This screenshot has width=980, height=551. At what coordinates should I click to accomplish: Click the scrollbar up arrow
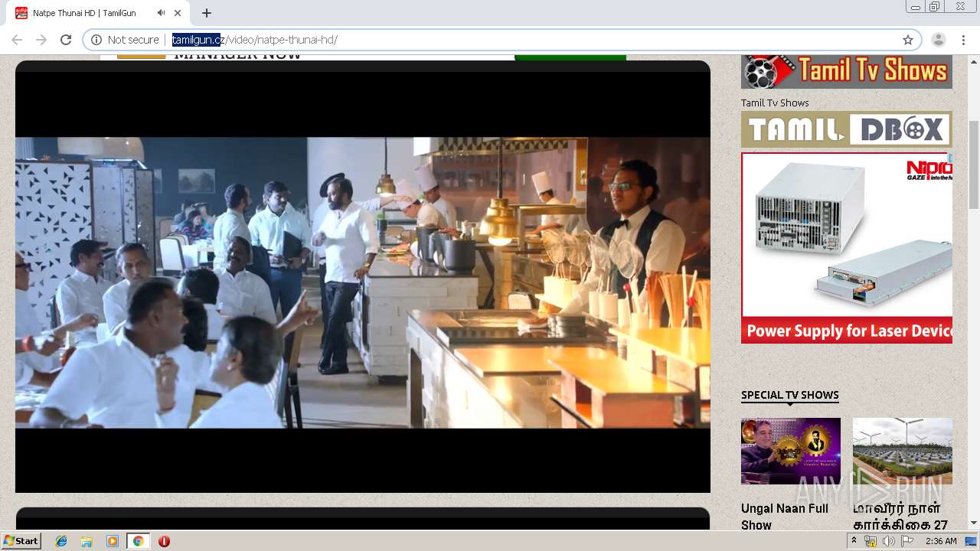tap(974, 62)
